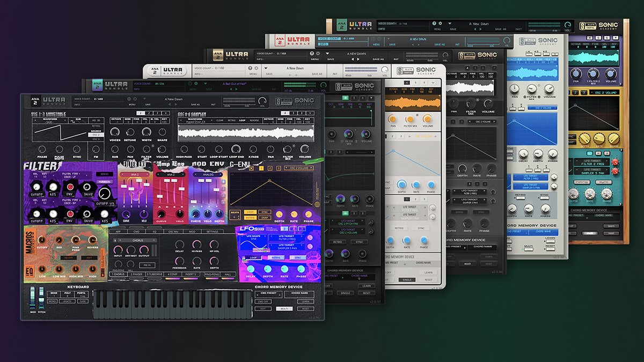644x362 pixels.
Task: Switch to the CMD tab
Action: 136,232
